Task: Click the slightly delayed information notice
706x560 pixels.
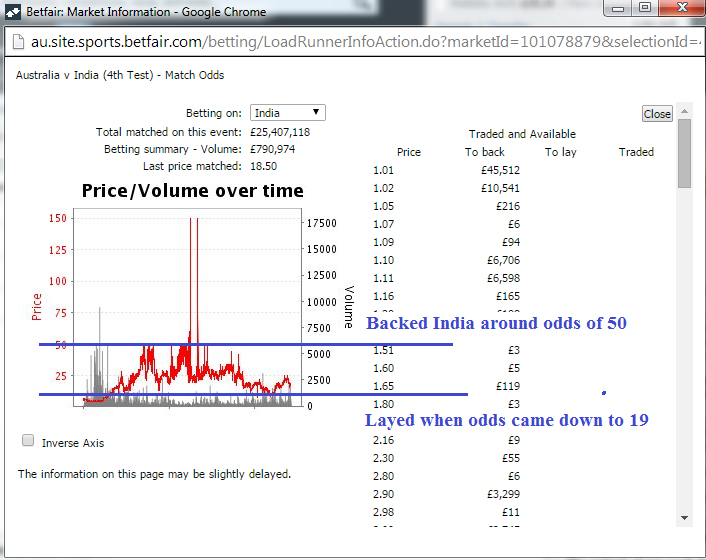Action: point(154,474)
